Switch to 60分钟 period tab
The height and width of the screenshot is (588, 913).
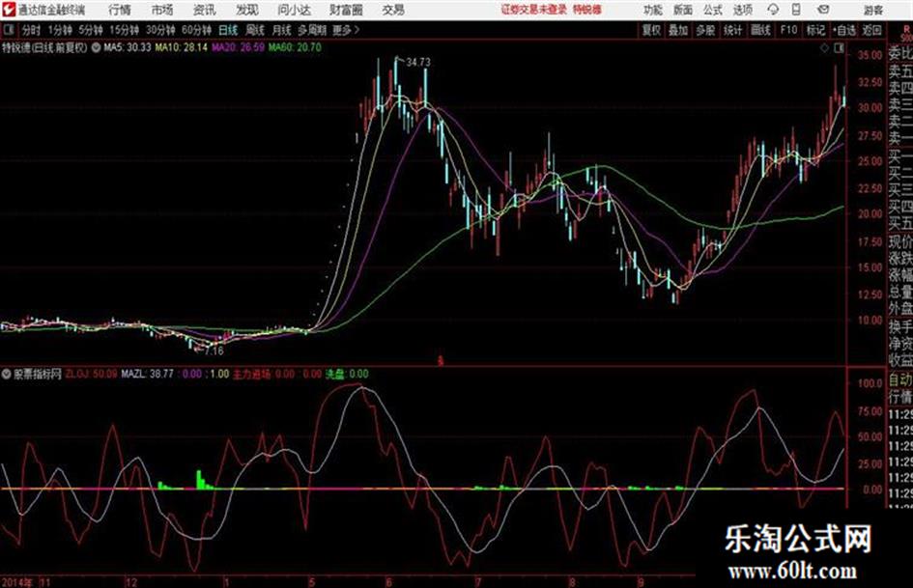click(196, 30)
